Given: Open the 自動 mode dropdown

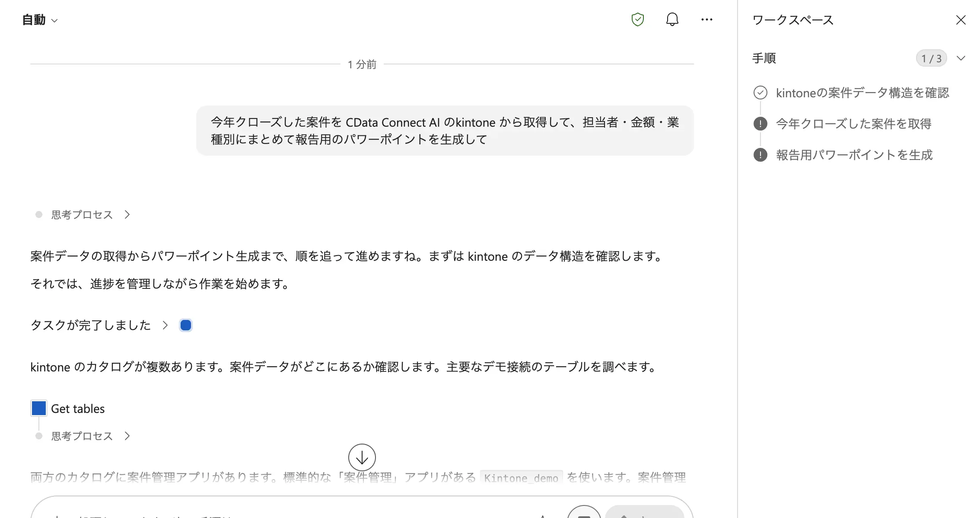Looking at the screenshot, I should coord(40,20).
